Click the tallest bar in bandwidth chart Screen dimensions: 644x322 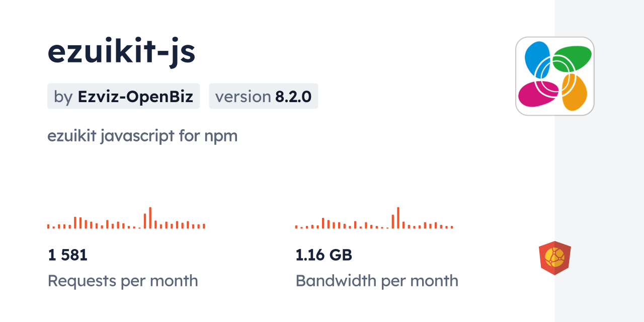click(398, 218)
